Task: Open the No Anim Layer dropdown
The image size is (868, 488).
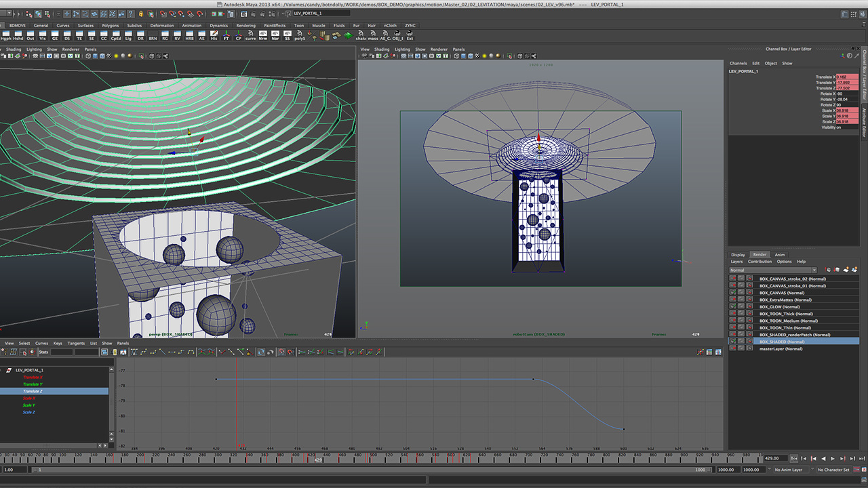Action: (x=789, y=470)
